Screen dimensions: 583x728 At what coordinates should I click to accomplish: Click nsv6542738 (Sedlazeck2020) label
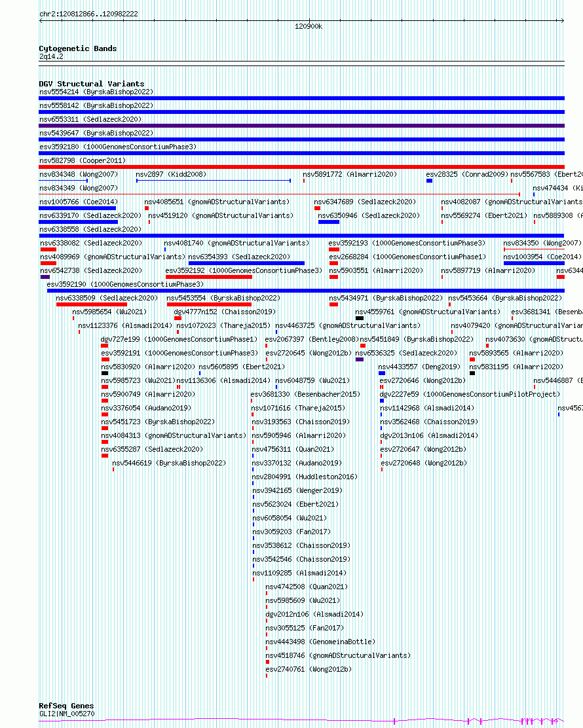[x=91, y=270]
